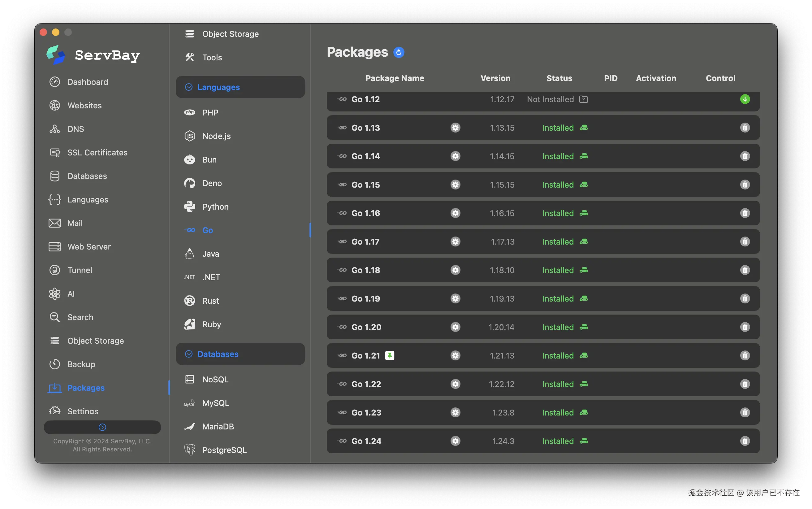The image size is (812, 509).
Task: Open the Rust packages list
Action: 210,301
